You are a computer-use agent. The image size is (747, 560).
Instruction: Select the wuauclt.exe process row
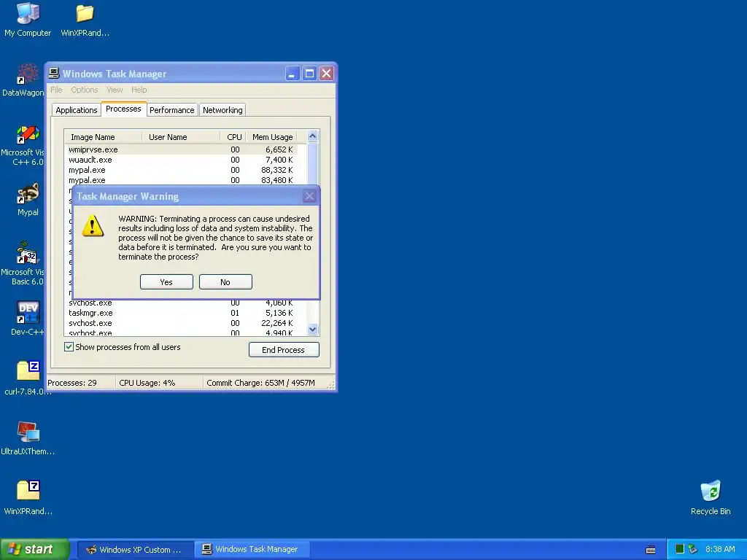182,160
